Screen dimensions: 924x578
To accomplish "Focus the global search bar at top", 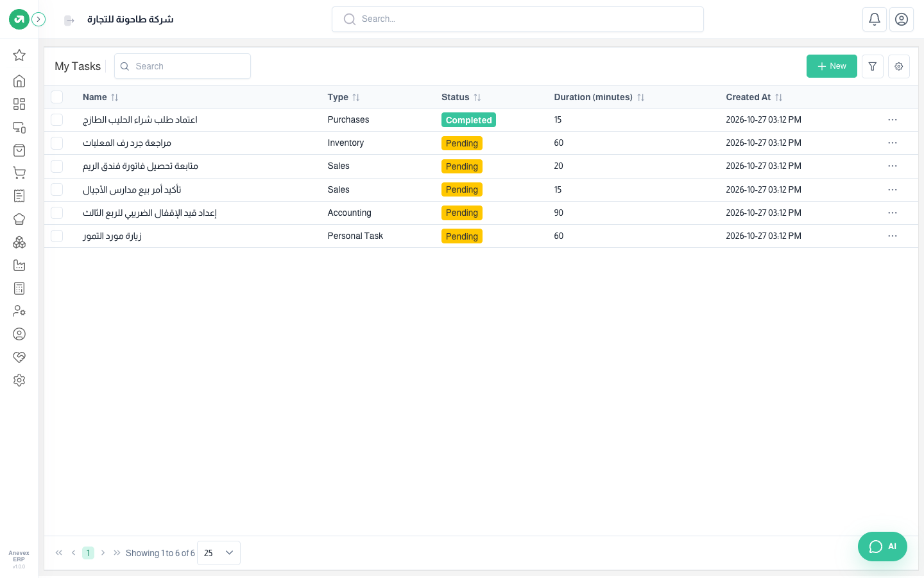I will 518,19.
